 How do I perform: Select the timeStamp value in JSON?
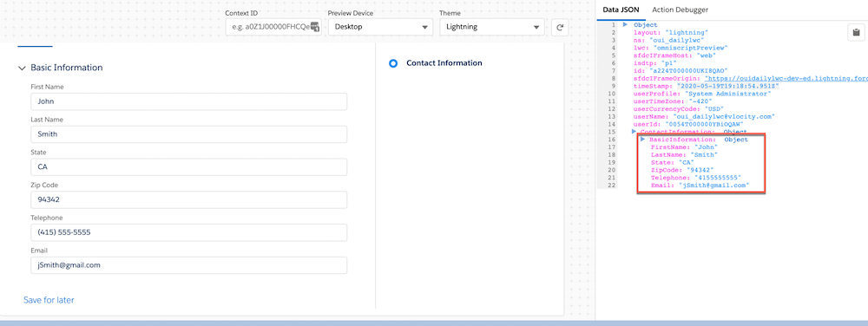pos(728,87)
